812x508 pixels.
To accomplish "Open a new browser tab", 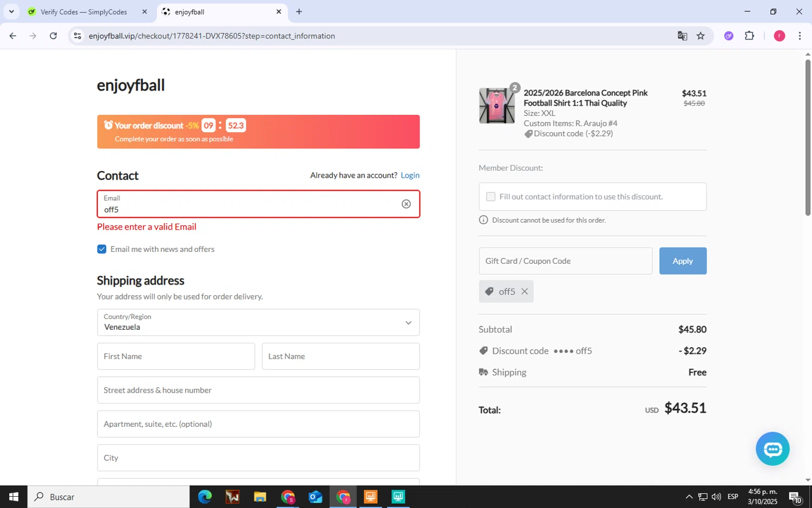I will coord(299,11).
